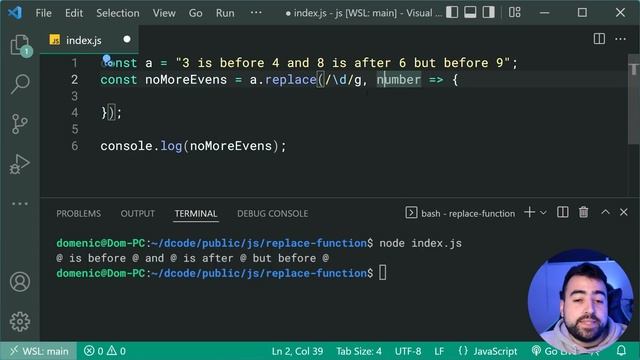
Task: Select the index.js editor tab
Action: (89, 40)
